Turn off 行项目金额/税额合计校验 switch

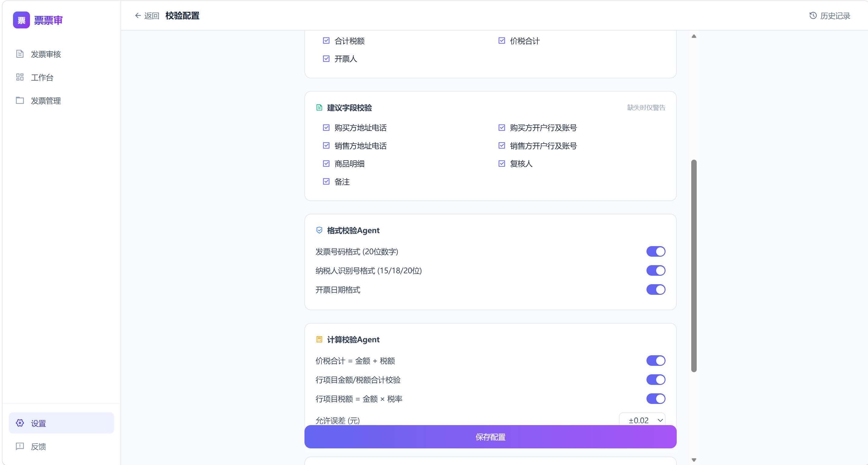tap(656, 380)
